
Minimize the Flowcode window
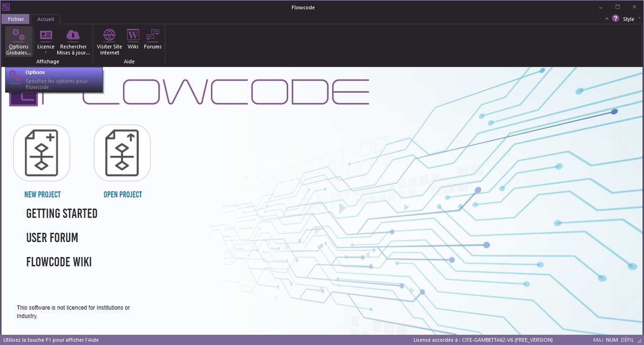point(601,7)
